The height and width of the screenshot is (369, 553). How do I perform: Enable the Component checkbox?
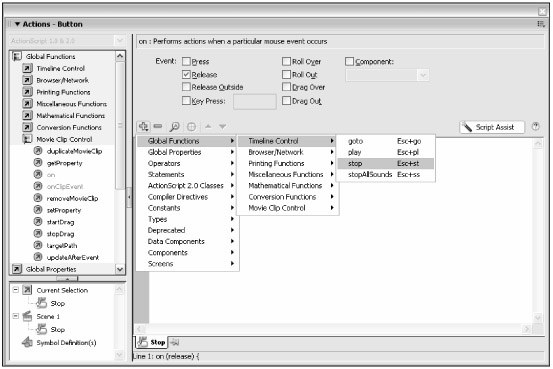[x=349, y=61]
